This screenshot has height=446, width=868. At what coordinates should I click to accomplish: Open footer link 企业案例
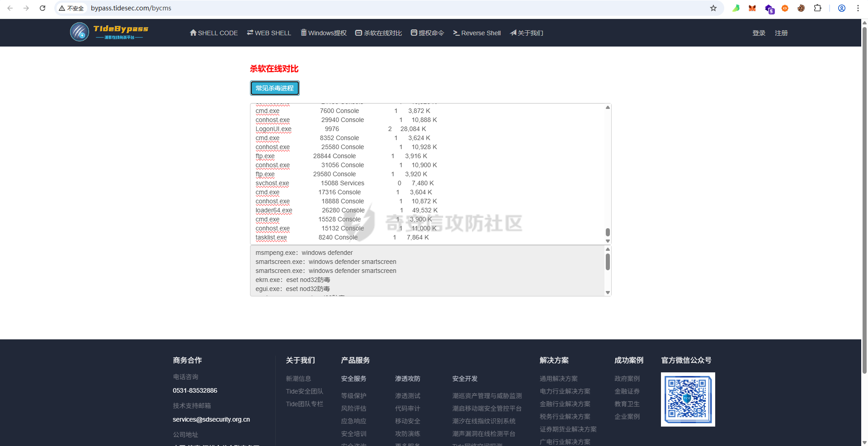[x=627, y=417]
